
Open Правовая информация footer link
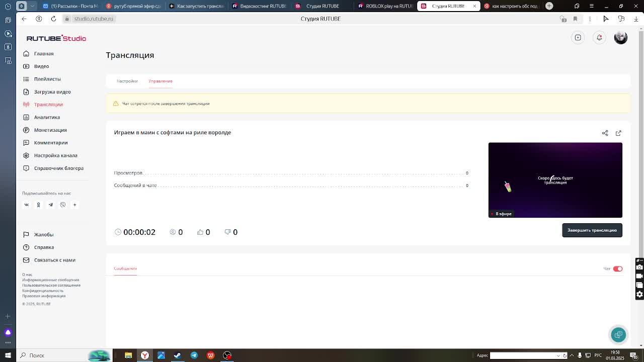[x=44, y=296]
